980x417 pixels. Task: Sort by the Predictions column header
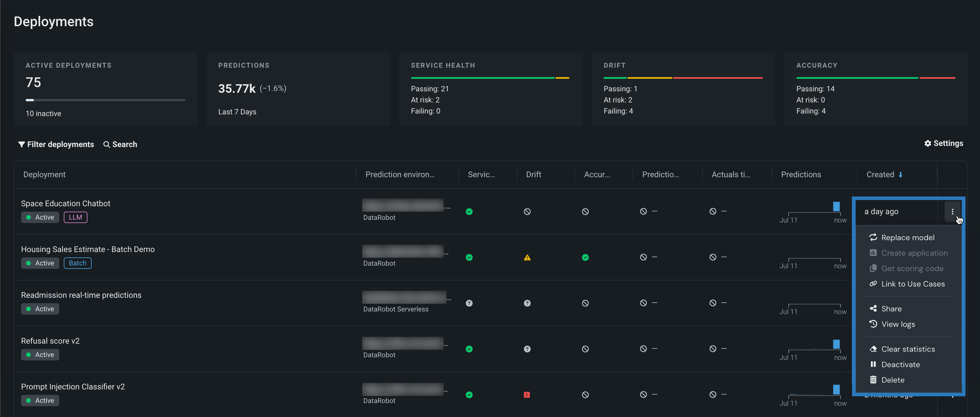coord(801,174)
